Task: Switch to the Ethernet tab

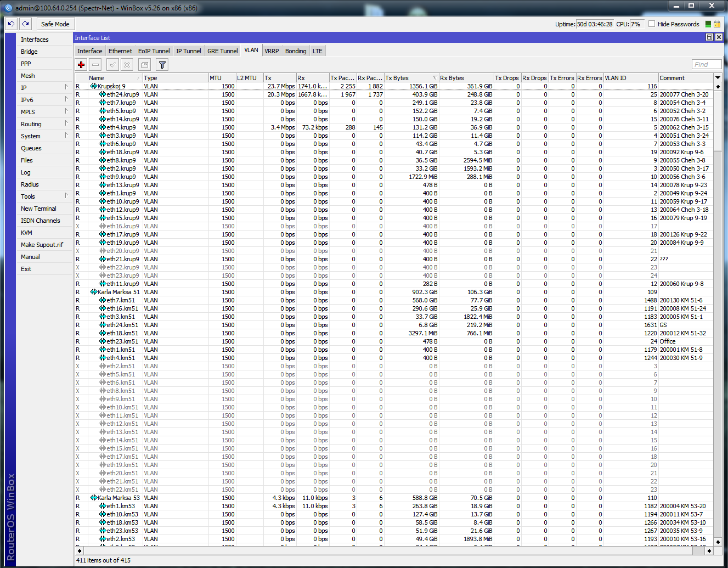Action: coord(120,51)
